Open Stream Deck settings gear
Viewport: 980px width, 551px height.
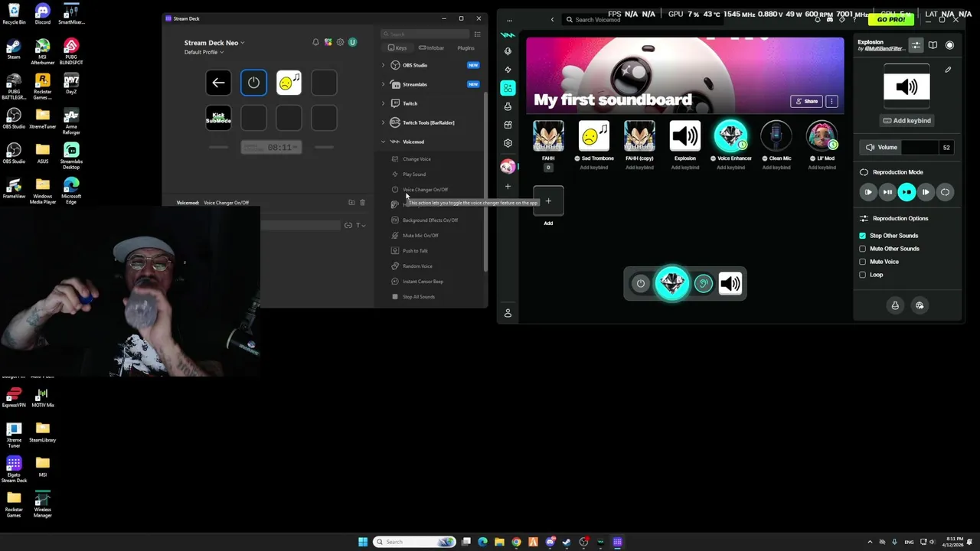coord(340,42)
